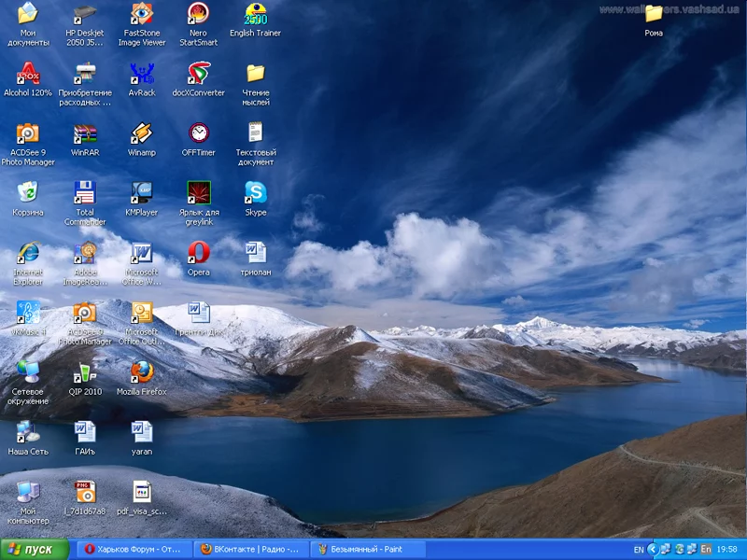Click the Opera browser icon

198,253
